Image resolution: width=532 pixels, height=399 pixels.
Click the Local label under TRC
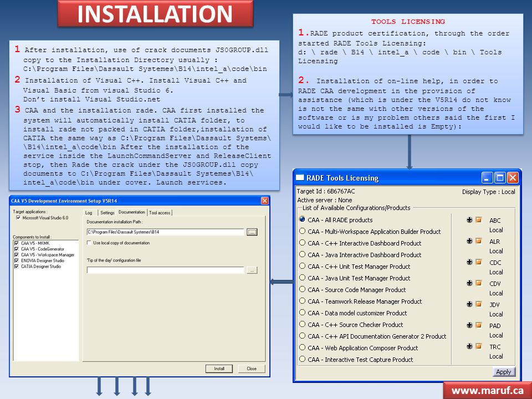496,356
